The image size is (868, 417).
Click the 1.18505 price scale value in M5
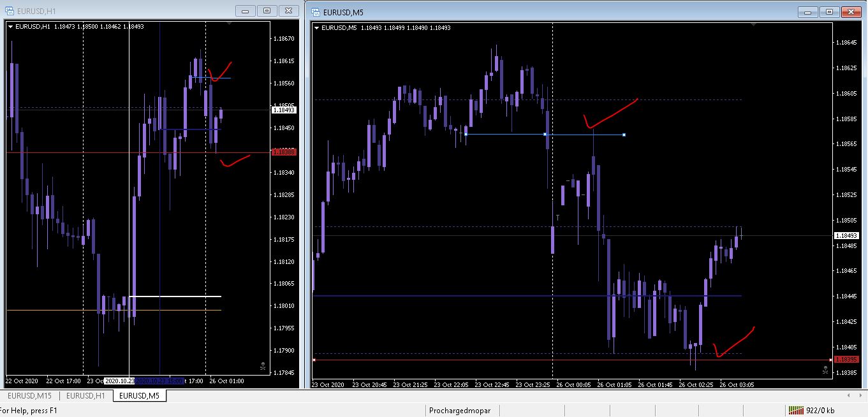[x=846, y=221]
